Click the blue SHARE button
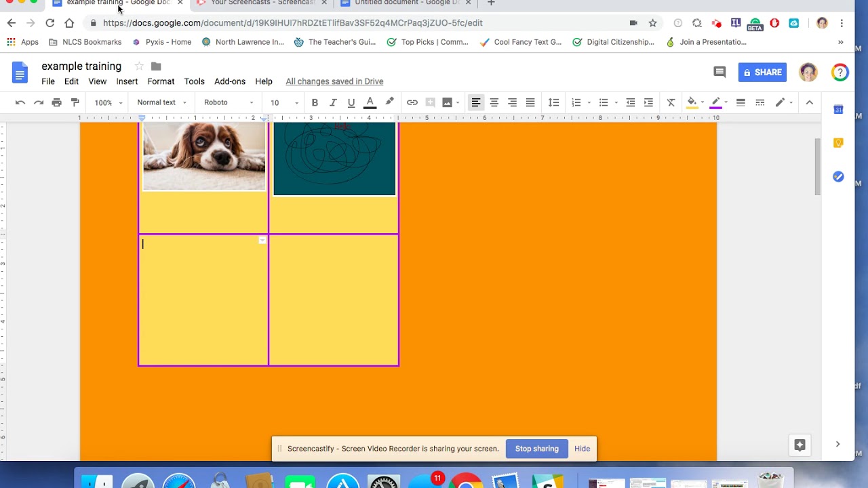Screen dimensions: 868x488 pos(762,72)
